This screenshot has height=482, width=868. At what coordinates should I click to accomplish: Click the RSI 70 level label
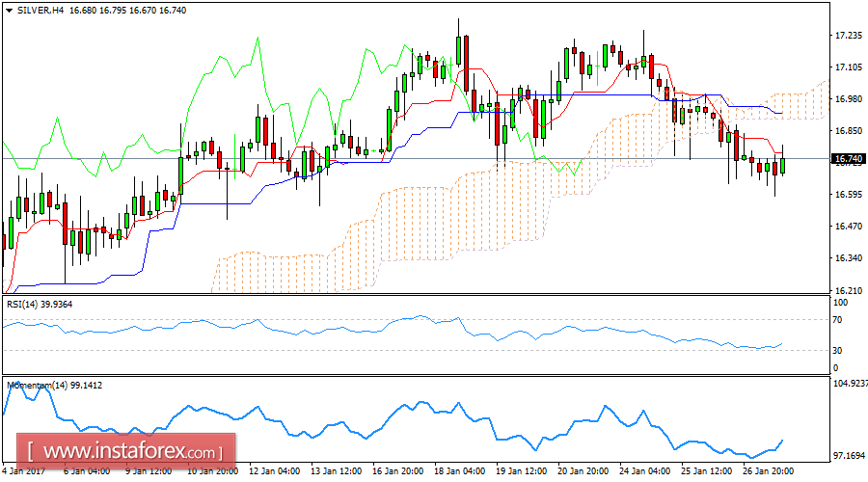click(837, 320)
